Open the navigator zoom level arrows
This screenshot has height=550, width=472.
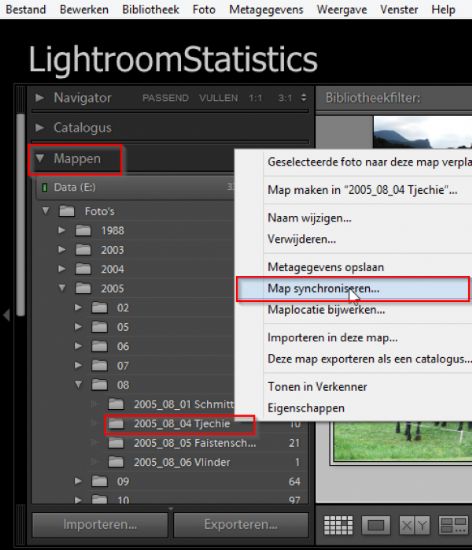[x=304, y=98]
